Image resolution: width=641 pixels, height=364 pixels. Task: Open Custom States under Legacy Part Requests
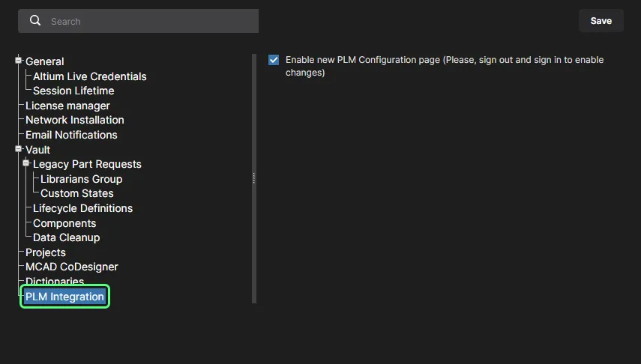77,193
